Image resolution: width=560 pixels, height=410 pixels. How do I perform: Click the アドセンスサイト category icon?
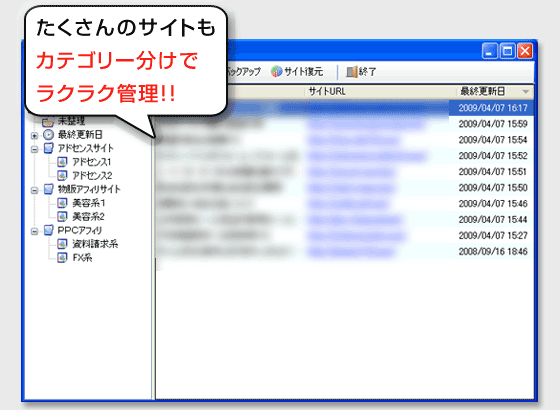49,148
